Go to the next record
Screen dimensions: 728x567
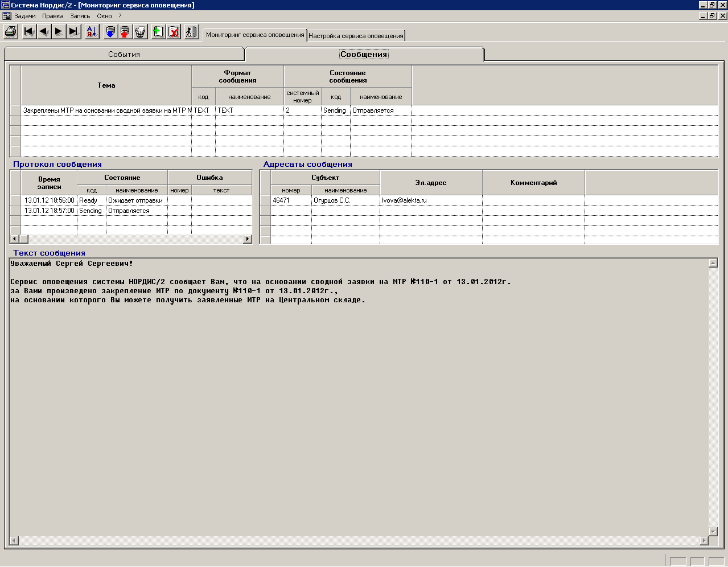[x=59, y=31]
